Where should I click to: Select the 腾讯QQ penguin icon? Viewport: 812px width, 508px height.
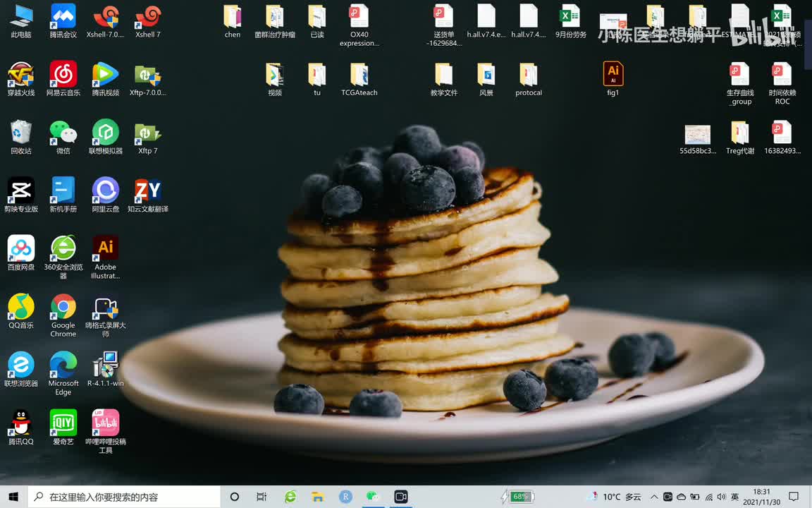(x=21, y=428)
